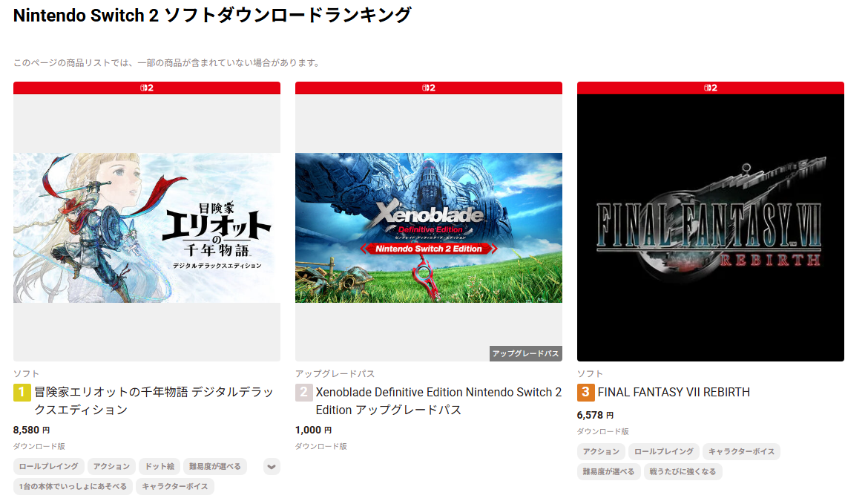
Task: Open the Xenoblade Definitive Edition cover image
Action: 429,228
